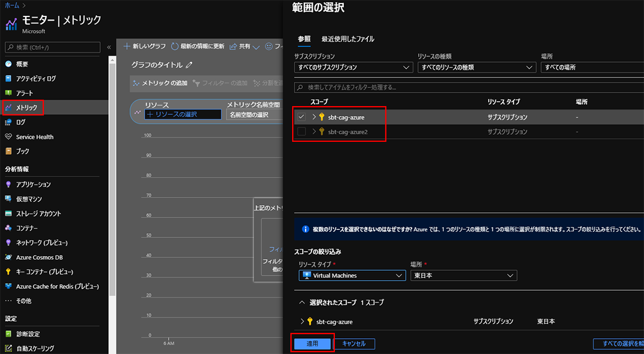Viewport: 644px width, 354px height.
Task: Click the スコープ column header
Action: pyautogui.click(x=319, y=102)
